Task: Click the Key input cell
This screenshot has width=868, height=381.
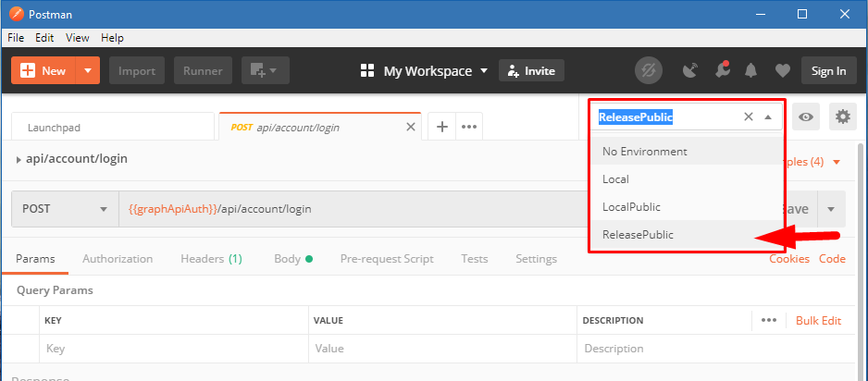Action: (174, 349)
